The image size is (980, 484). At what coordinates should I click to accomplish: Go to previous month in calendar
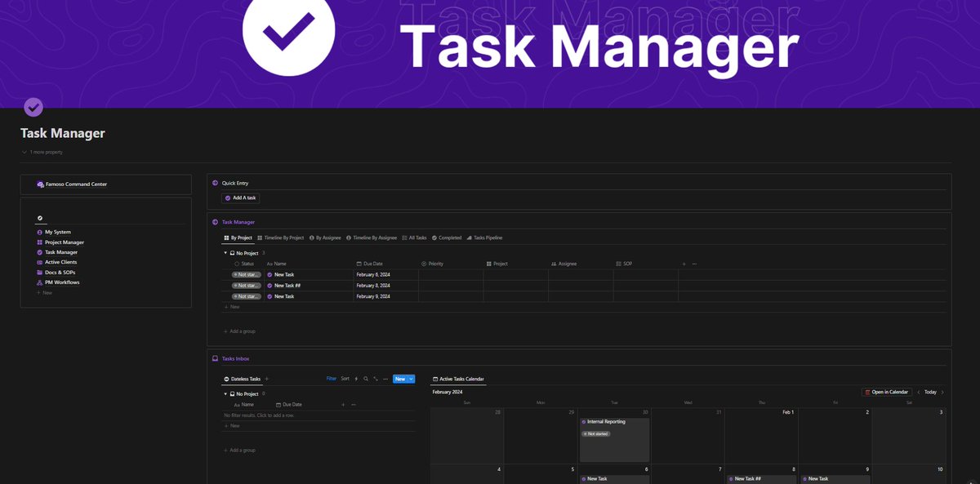[x=918, y=392]
